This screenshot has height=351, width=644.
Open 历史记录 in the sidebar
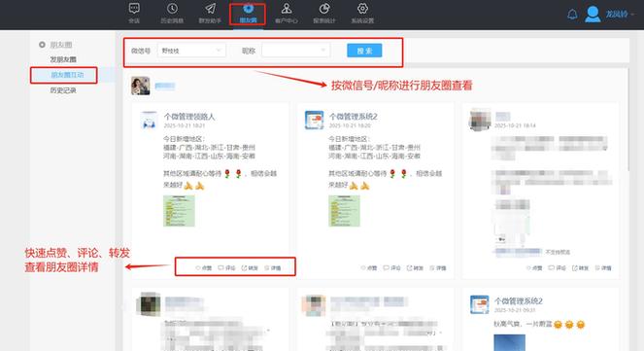pos(63,90)
